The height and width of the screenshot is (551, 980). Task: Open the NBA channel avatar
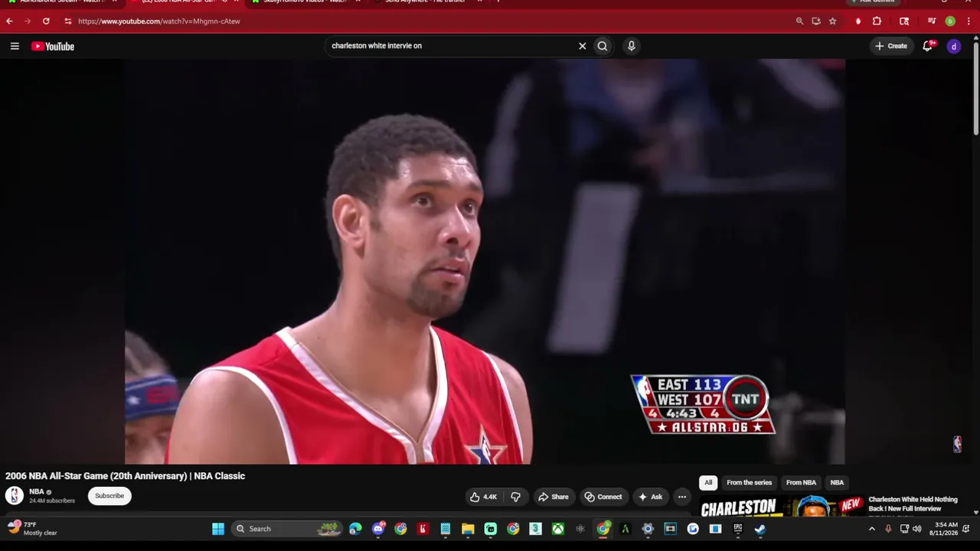[x=15, y=496]
